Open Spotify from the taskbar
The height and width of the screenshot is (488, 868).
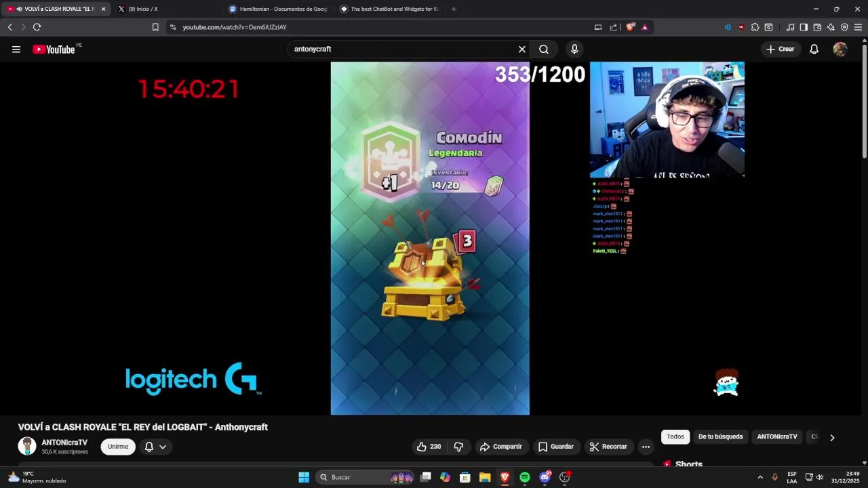click(525, 477)
